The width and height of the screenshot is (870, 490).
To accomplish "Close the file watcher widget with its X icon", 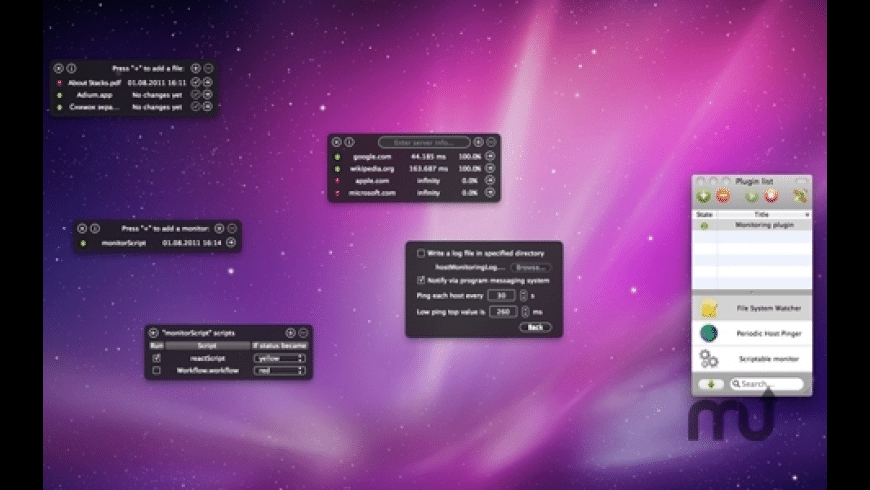I will point(59,68).
